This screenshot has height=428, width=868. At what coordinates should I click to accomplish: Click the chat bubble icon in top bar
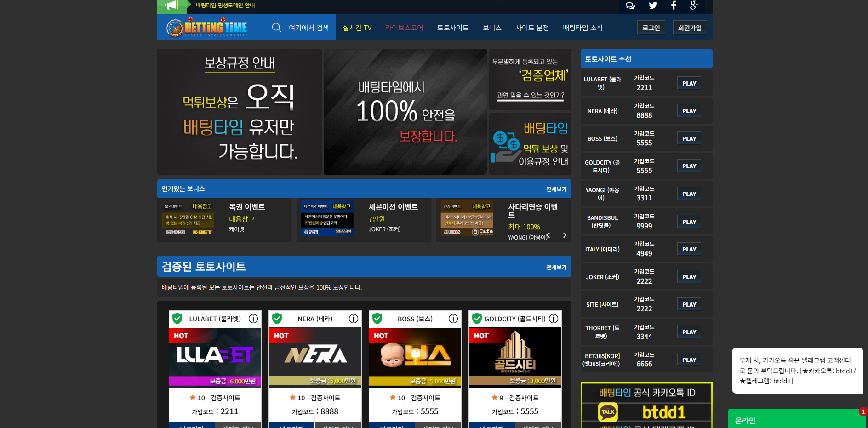point(630,6)
